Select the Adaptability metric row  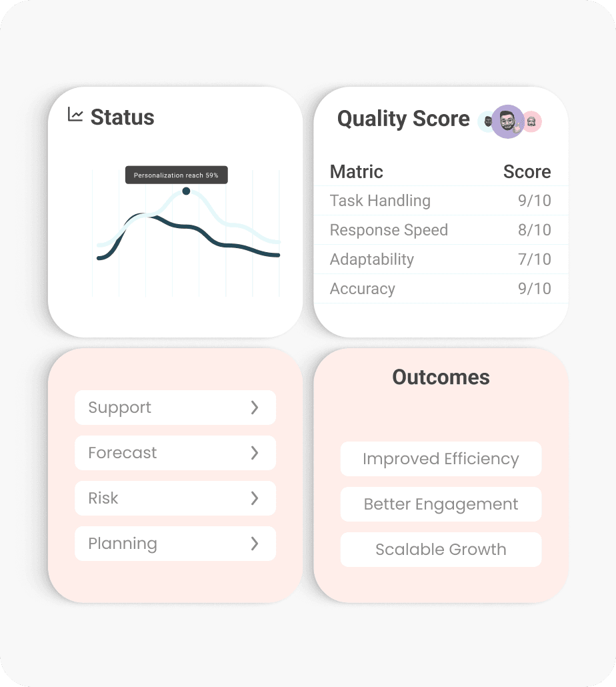click(371, 259)
